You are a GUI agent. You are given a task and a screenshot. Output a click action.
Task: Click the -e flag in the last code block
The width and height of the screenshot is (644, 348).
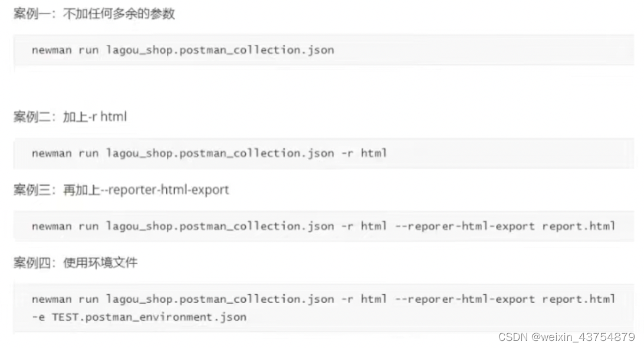tap(38, 317)
